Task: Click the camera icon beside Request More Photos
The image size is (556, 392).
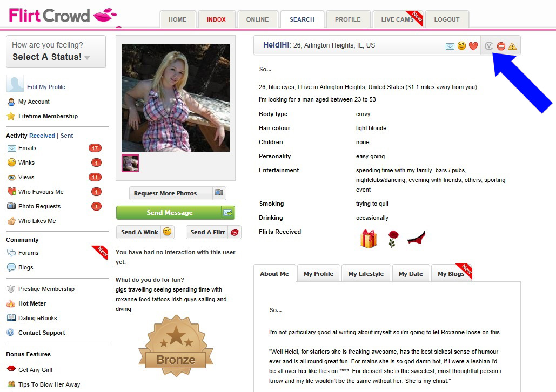Action: (219, 192)
